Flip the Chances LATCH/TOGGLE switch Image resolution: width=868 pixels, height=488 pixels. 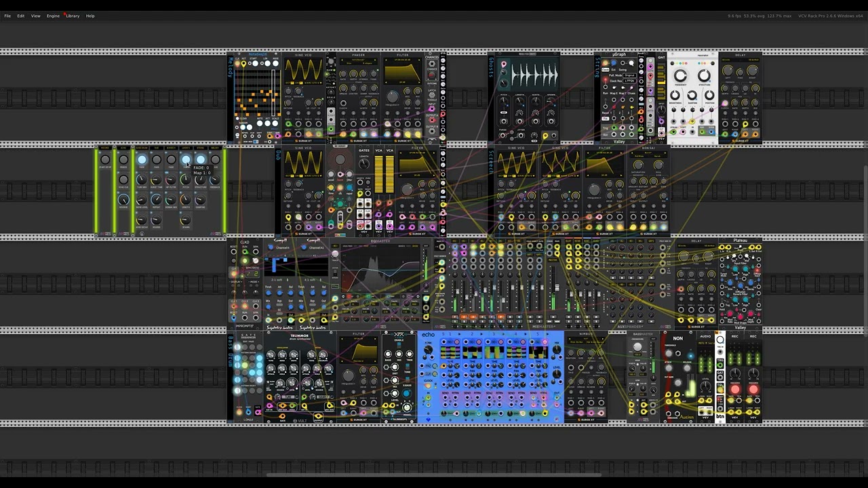[x=432, y=95]
